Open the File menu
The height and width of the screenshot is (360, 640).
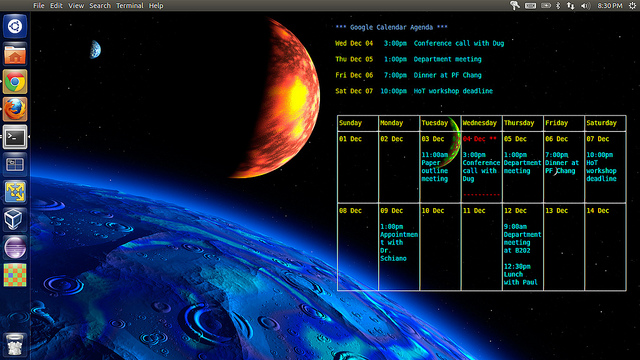[39, 6]
